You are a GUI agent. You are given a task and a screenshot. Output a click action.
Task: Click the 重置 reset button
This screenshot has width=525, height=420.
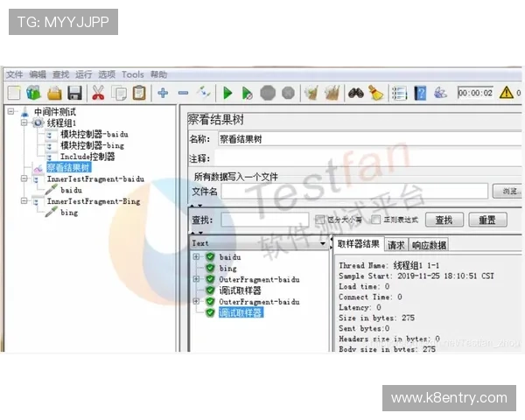point(487,220)
